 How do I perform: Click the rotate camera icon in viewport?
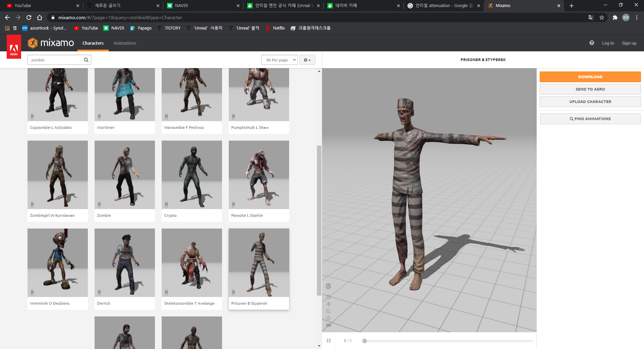[x=328, y=297]
